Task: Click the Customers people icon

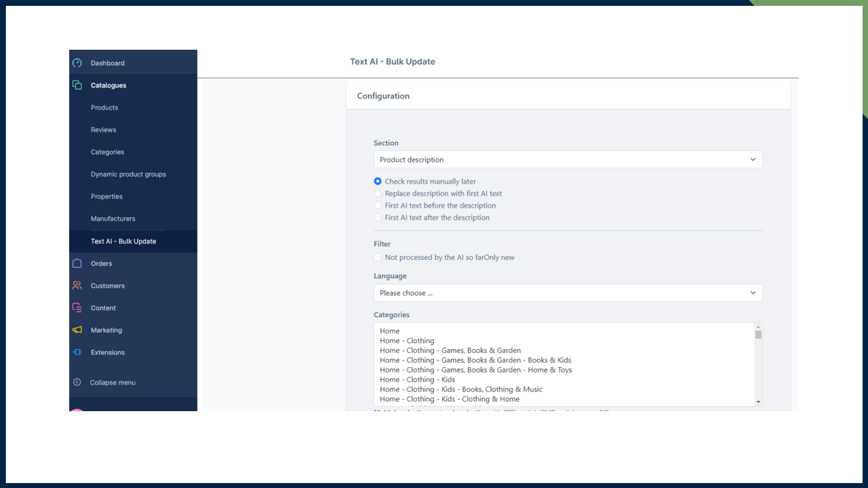Action: pos(77,285)
